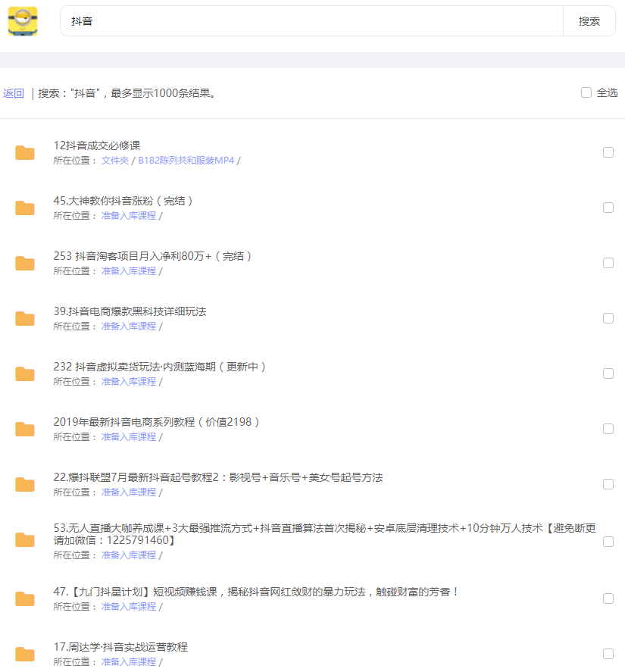Check the box next to 12抖音成交必修课
The image size is (625, 672).
click(608, 152)
